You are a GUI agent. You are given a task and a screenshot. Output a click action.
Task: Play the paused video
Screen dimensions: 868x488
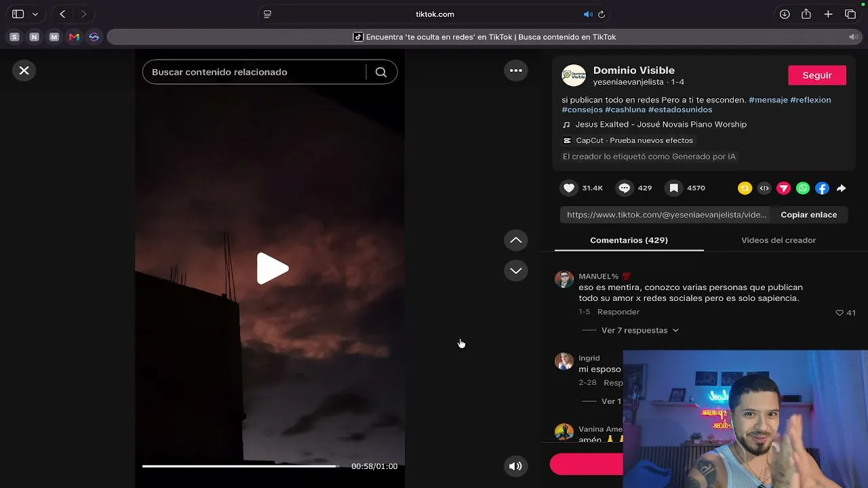272,268
